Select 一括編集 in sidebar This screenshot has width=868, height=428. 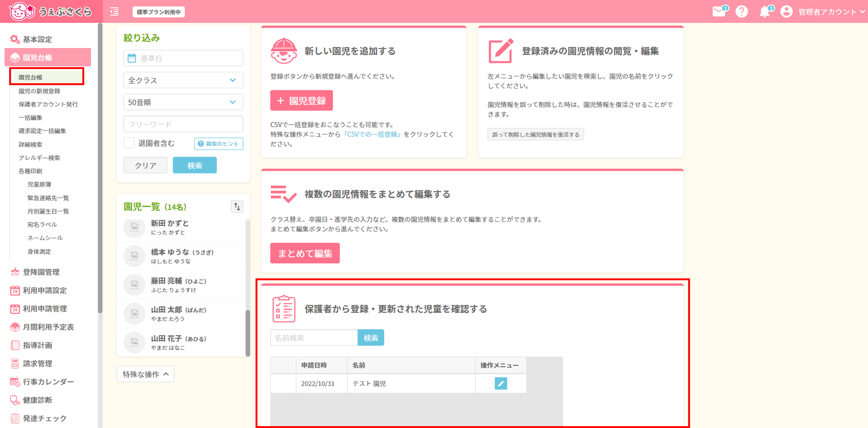pyautogui.click(x=30, y=118)
